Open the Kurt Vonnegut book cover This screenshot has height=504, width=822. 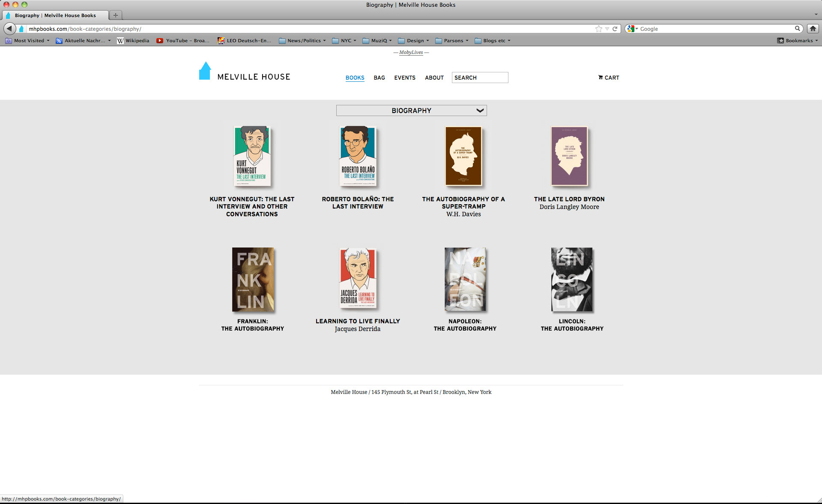coord(252,156)
